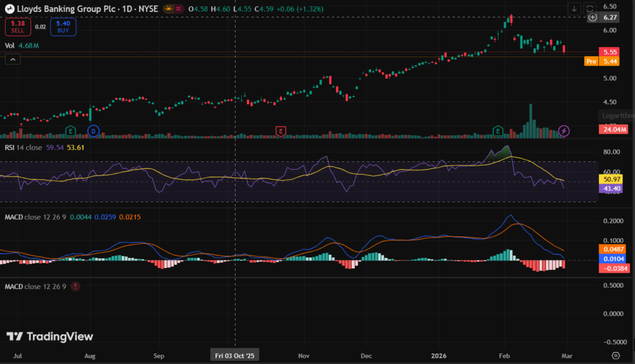Click the purple lightning bolt event icon
The width and height of the screenshot is (635, 364).
564,130
